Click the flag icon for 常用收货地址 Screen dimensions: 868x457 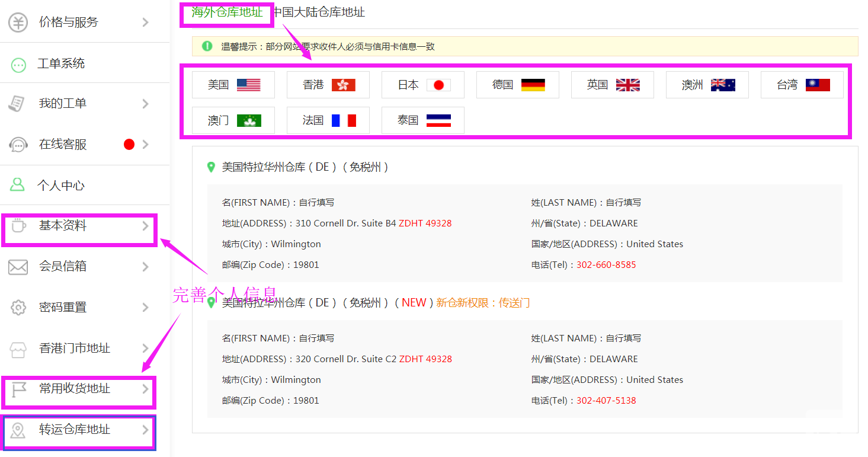(x=18, y=389)
